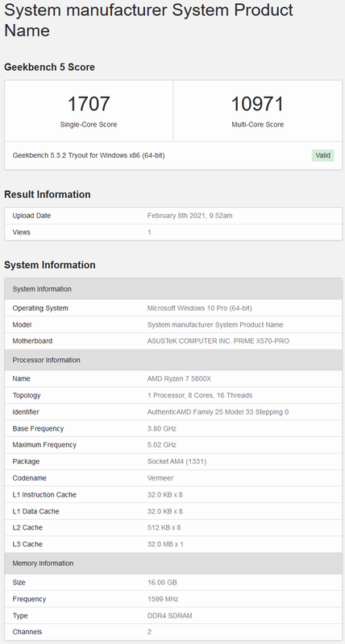Image resolution: width=345 pixels, height=644 pixels.
Task: Select the AMD Ryzen 7 5800X value
Action: tap(179, 378)
